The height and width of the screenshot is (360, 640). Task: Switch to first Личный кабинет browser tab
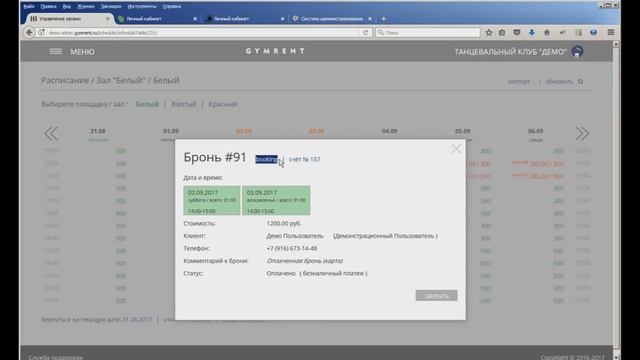[157, 19]
